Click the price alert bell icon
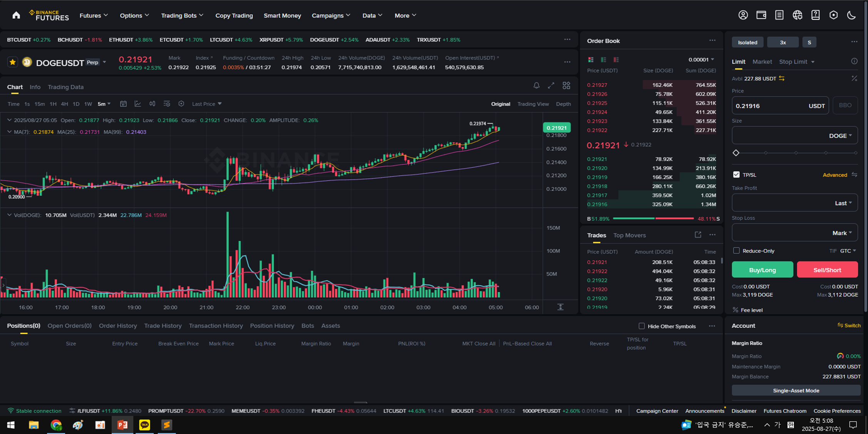This screenshot has height=434, width=868. tap(536, 85)
